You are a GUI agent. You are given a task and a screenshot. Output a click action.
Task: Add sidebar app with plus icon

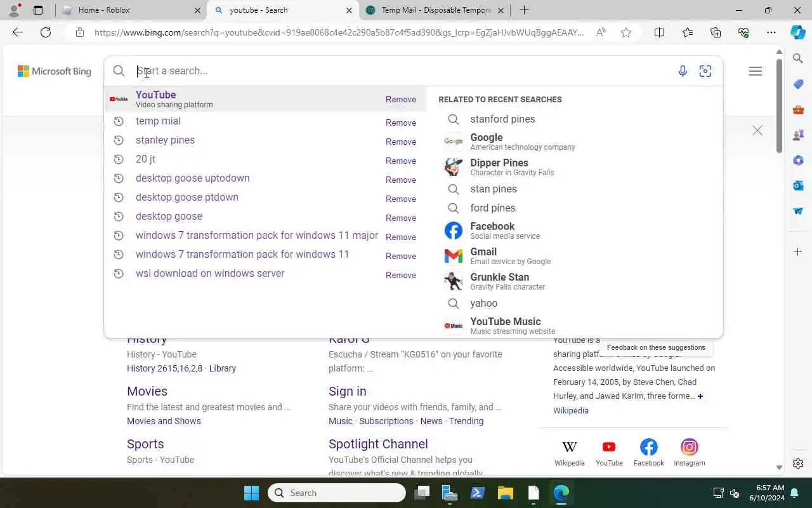pos(798,252)
